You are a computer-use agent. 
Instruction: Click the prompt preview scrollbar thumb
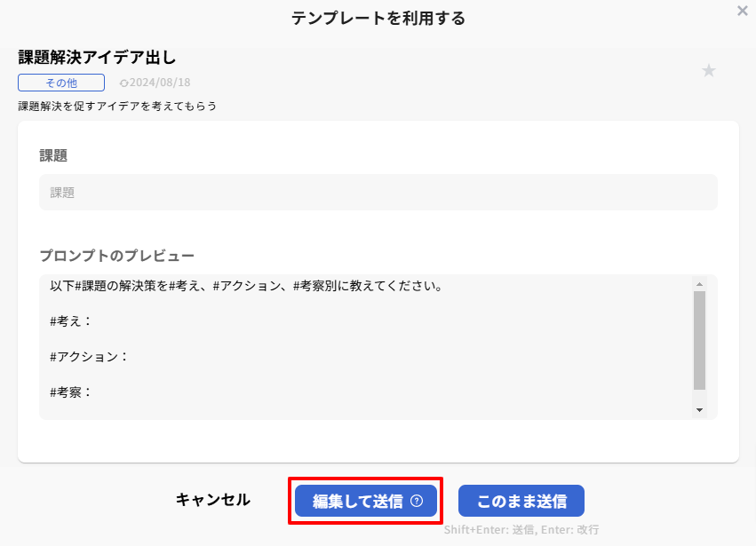tap(699, 339)
